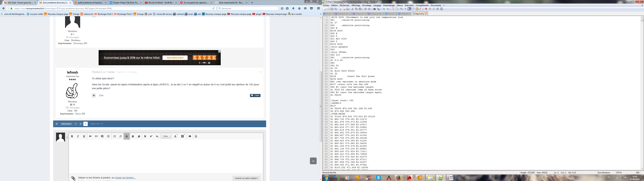The width and height of the screenshot is (644, 181).
Task: Click the Save icon in the Notepad++ toolbar
Action: coord(332,9)
